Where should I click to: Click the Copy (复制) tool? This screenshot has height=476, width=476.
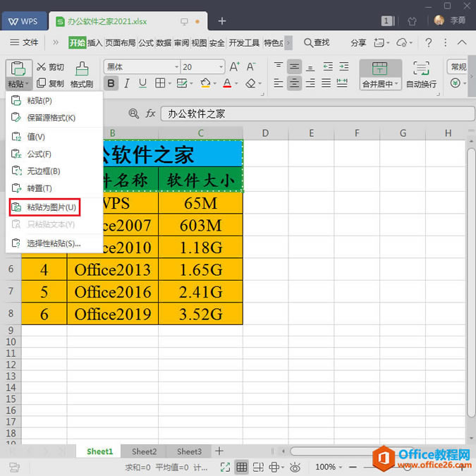pos(50,83)
